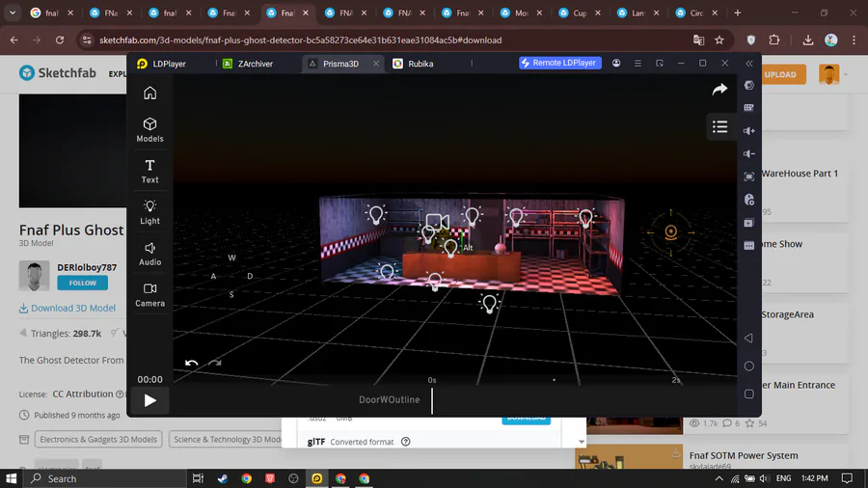Open the scene object list icon
The height and width of the screenshot is (488, 868).
point(719,126)
